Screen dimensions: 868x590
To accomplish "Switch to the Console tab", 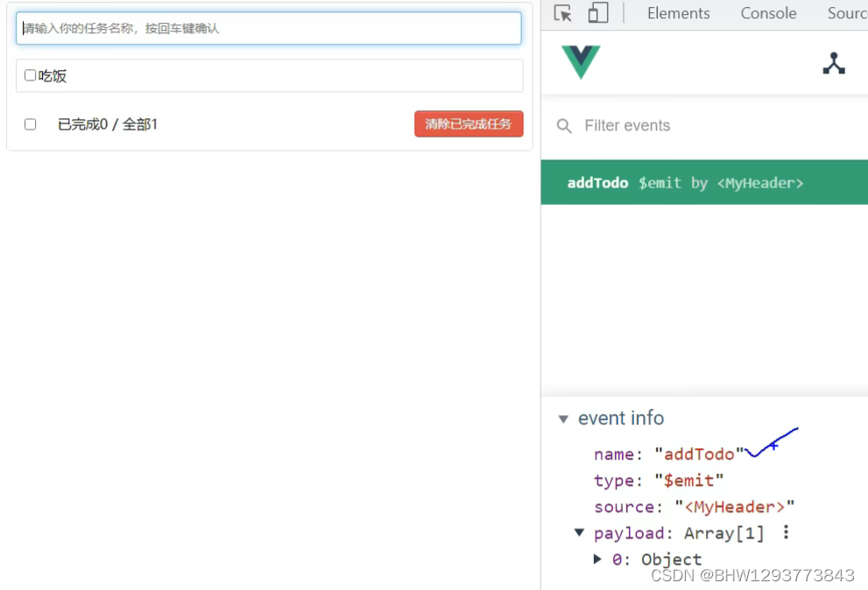I will (x=768, y=13).
